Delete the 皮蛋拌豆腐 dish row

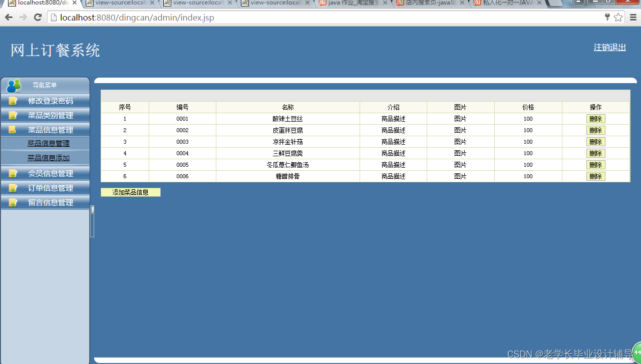(x=596, y=130)
